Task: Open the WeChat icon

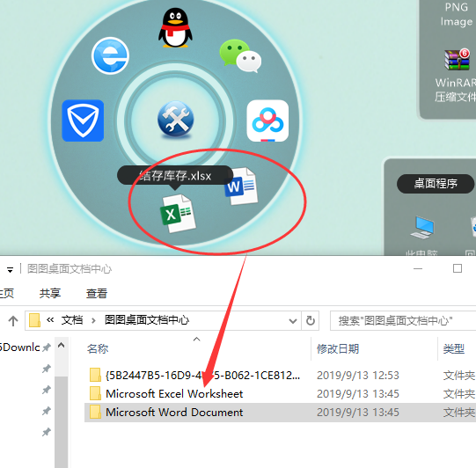Action: click(x=240, y=55)
